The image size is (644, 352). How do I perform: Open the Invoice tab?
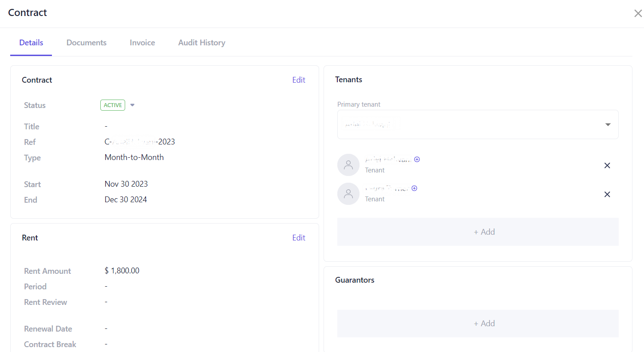click(142, 43)
